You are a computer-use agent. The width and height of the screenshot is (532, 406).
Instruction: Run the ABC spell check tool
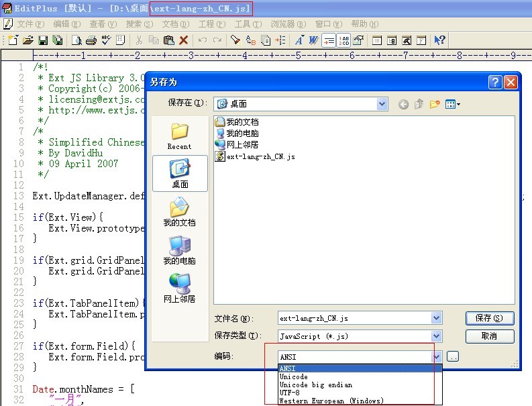[106, 40]
